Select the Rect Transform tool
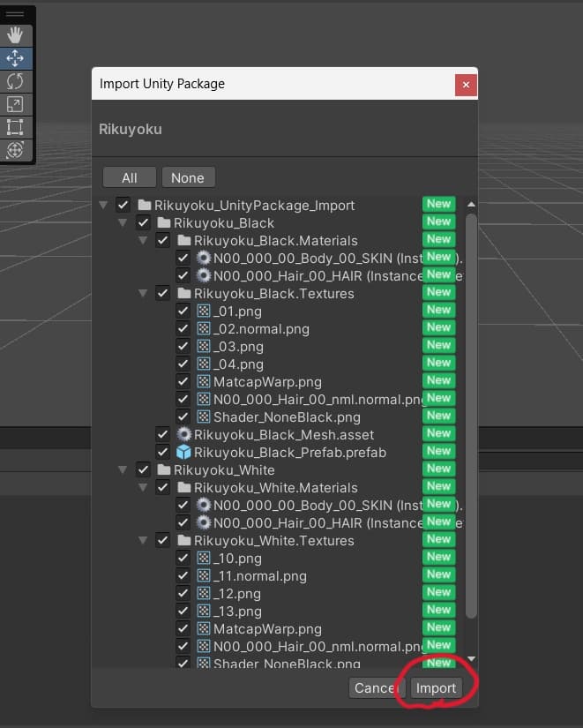Viewport: 583px width, 728px height. pos(15,128)
